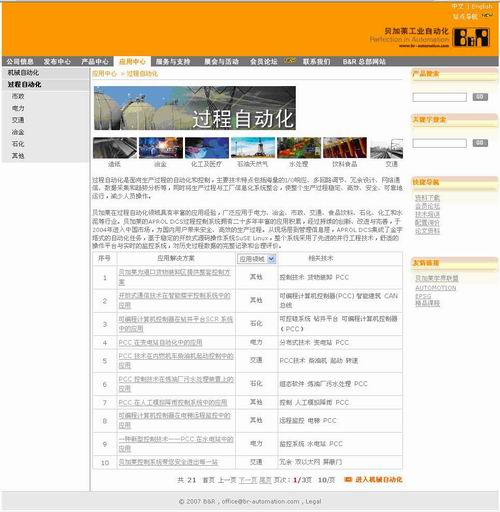Open the AUTOMOTION link in friendly links
The height and width of the screenshot is (512, 500).
tap(435, 288)
